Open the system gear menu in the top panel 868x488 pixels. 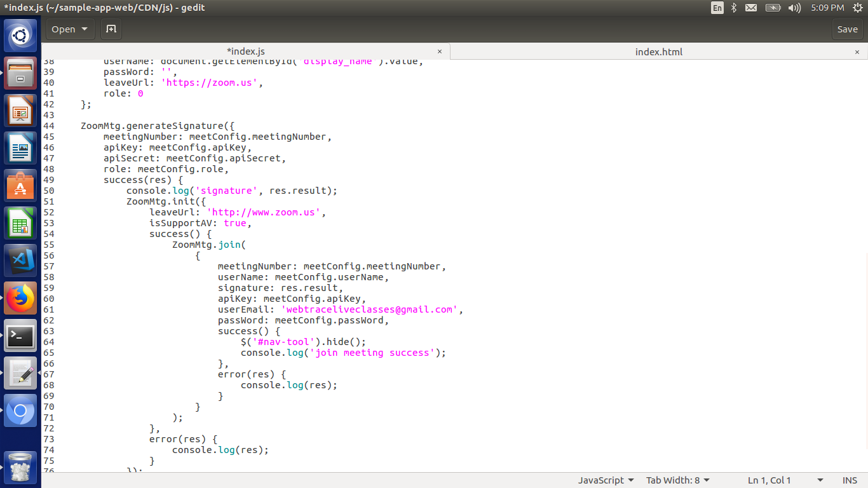click(x=858, y=8)
